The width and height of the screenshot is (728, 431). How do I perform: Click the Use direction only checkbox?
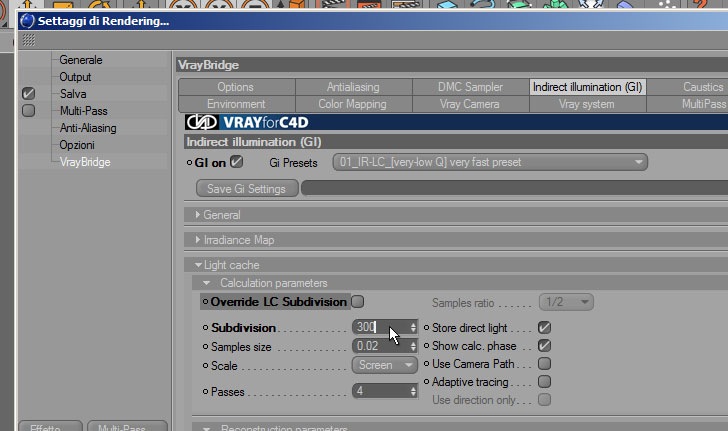544,399
